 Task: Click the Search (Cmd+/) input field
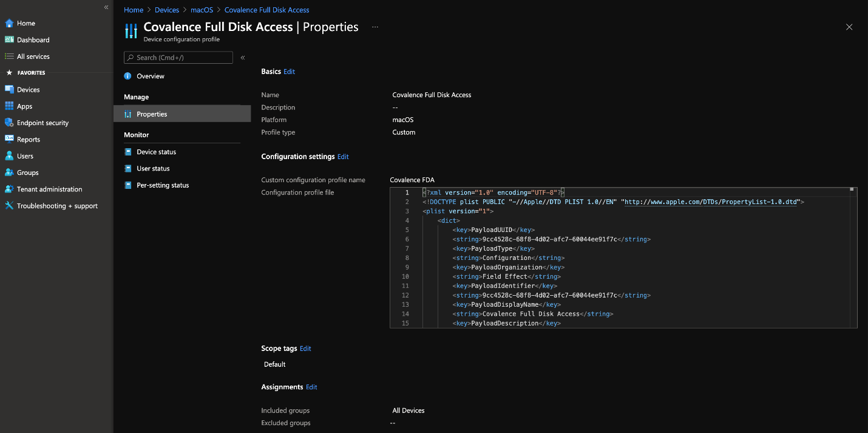click(178, 58)
